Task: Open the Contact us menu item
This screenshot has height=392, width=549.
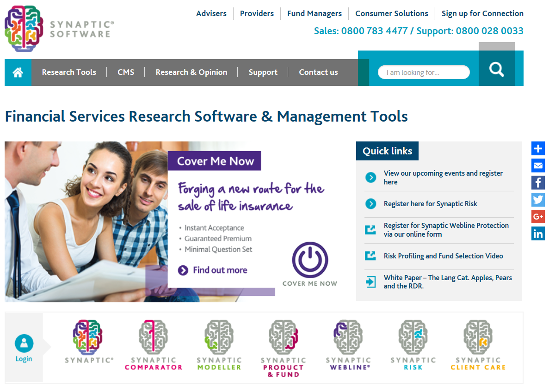Action: point(318,73)
